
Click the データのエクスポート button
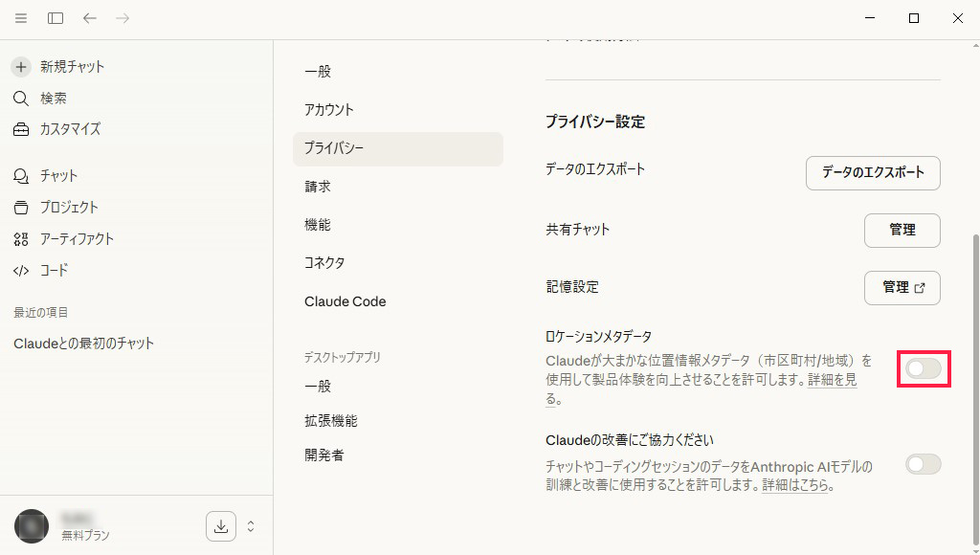click(x=872, y=173)
